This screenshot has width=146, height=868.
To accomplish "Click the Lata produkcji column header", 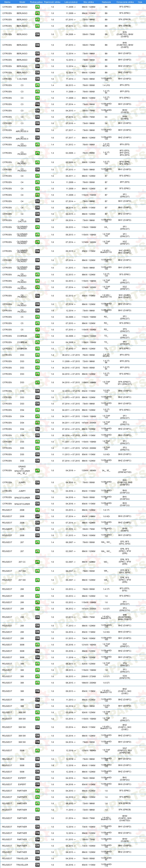I will [x=71, y=2].
